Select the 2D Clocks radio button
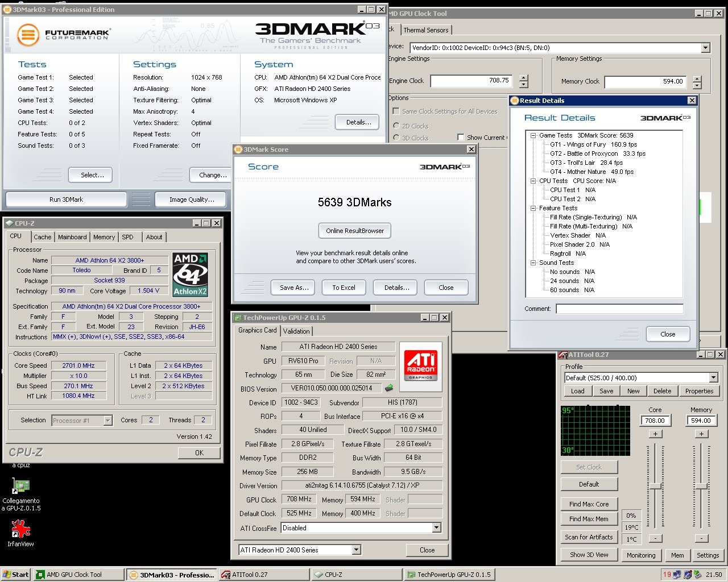This screenshot has width=728, height=582. tap(396, 126)
